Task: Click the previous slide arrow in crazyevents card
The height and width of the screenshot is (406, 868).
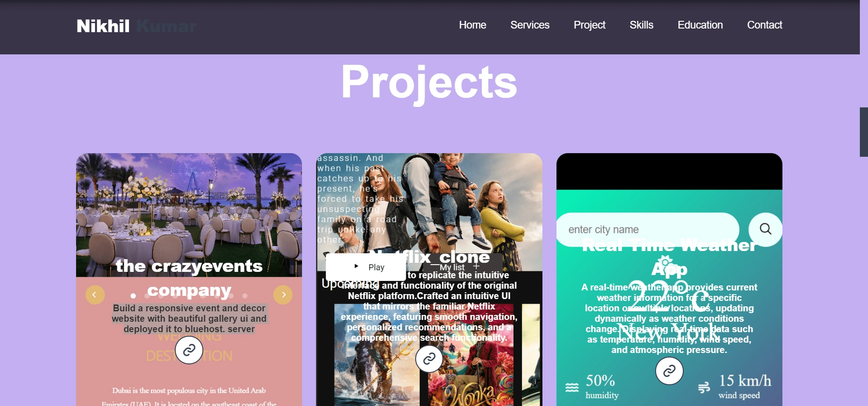Action: 95,295
